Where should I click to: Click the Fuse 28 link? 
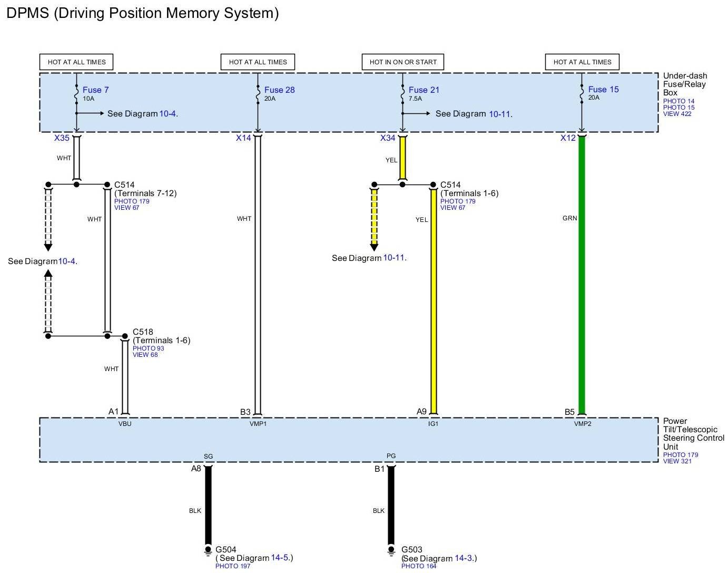point(279,90)
